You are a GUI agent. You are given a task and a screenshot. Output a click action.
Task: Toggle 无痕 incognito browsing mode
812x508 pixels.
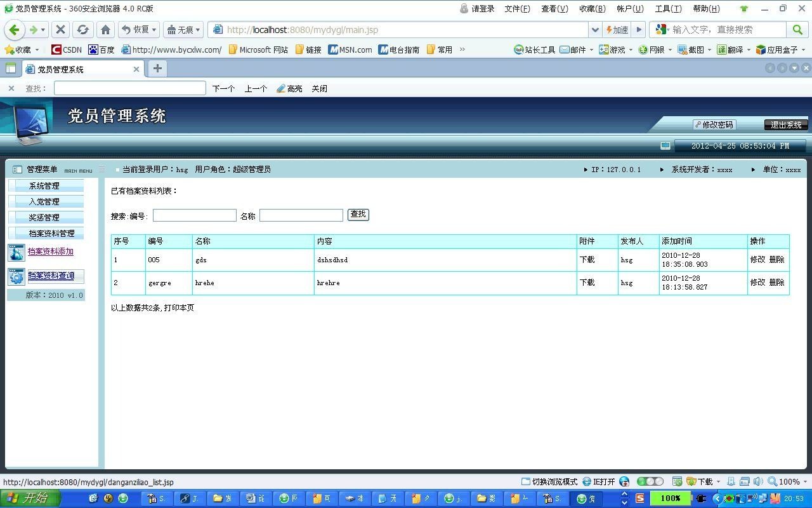182,29
